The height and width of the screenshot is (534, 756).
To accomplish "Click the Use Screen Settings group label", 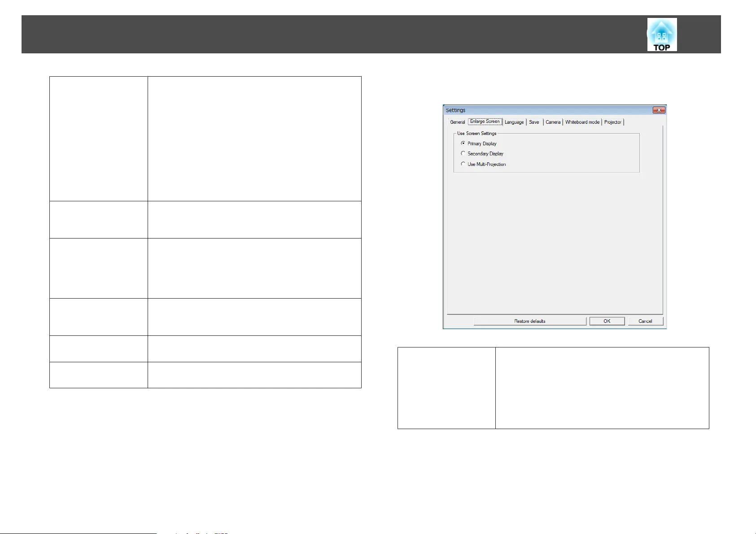I will click(x=476, y=134).
